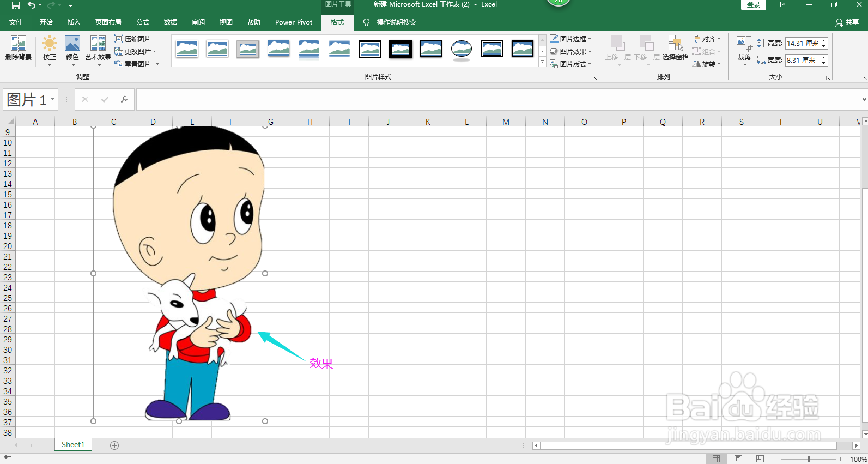Open the Customize Quick Access Toolbar dropdown
Image resolution: width=868 pixels, height=464 pixels.
coord(70,5)
